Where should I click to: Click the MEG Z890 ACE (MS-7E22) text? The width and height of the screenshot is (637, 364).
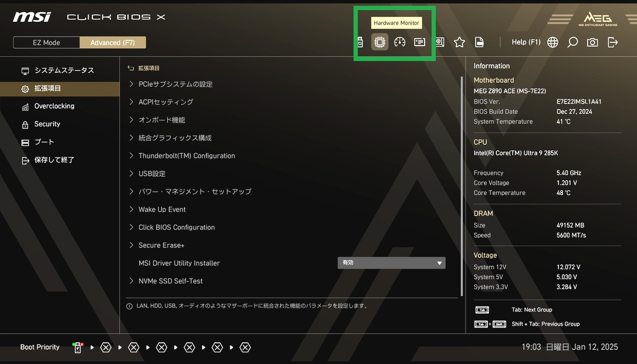(510, 91)
